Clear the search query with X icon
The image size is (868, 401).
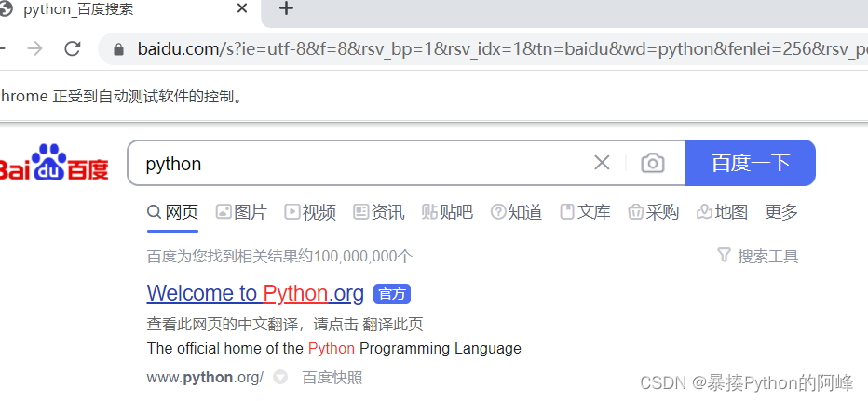(602, 163)
